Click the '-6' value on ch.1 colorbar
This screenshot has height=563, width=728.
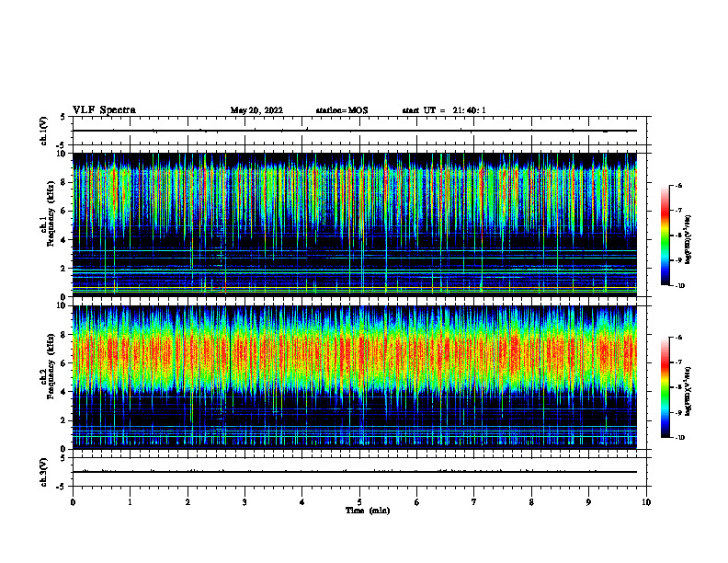coord(678,185)
